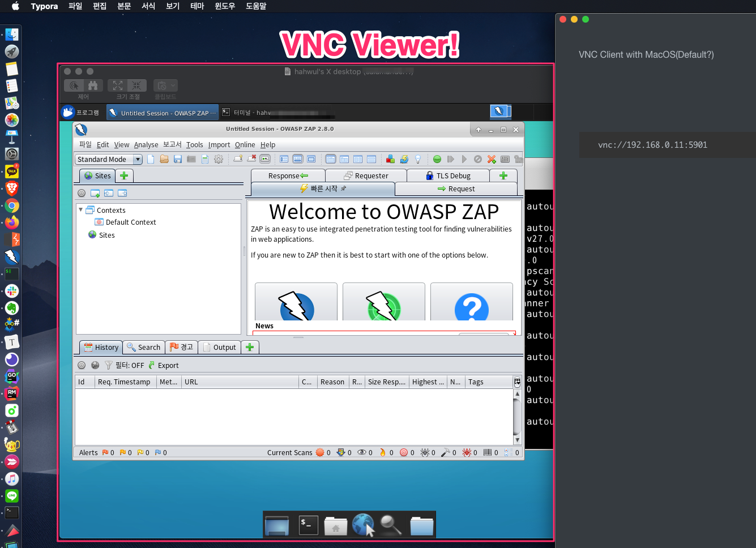Open Session folder icon in ZAP toolbar

pos(164,159)
